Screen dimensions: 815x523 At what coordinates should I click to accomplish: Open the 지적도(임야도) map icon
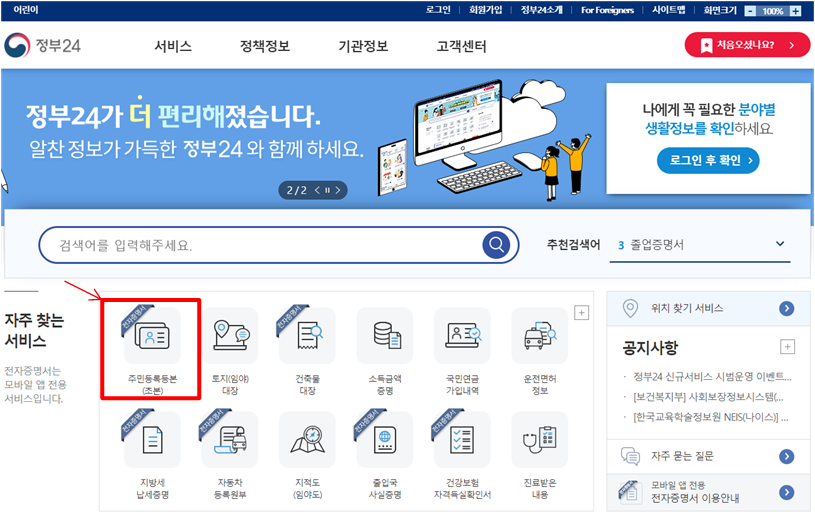pyautogui.click(x=307, y=440)
